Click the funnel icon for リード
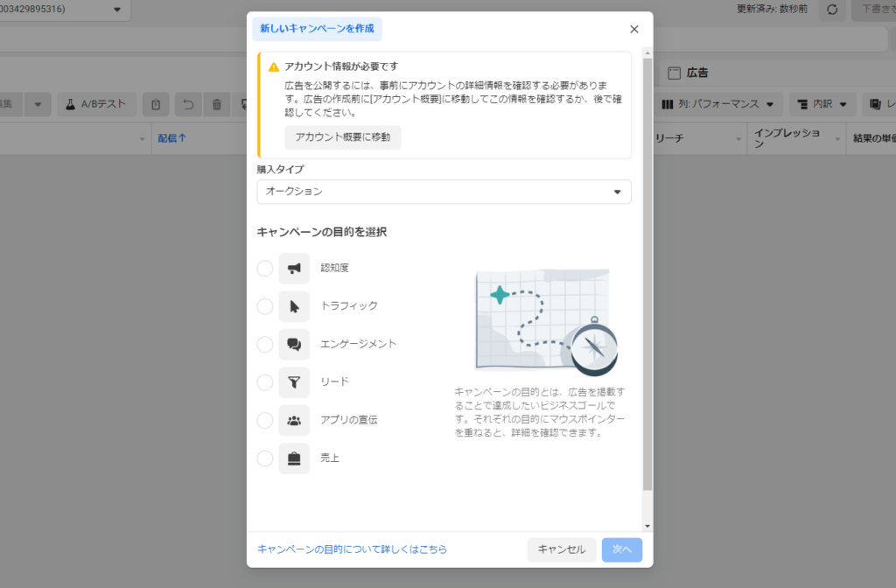 click(294, 382)
